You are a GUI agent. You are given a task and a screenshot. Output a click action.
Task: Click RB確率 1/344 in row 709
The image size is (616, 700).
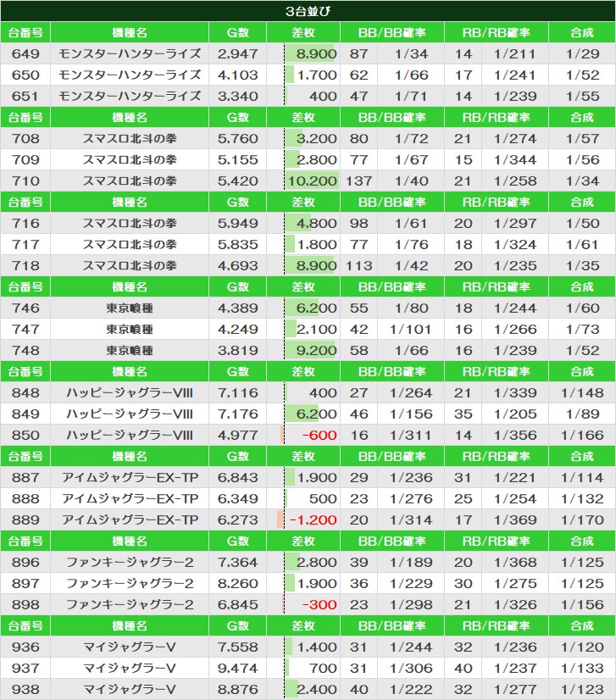pyautogui.click(x=514, y=160)
